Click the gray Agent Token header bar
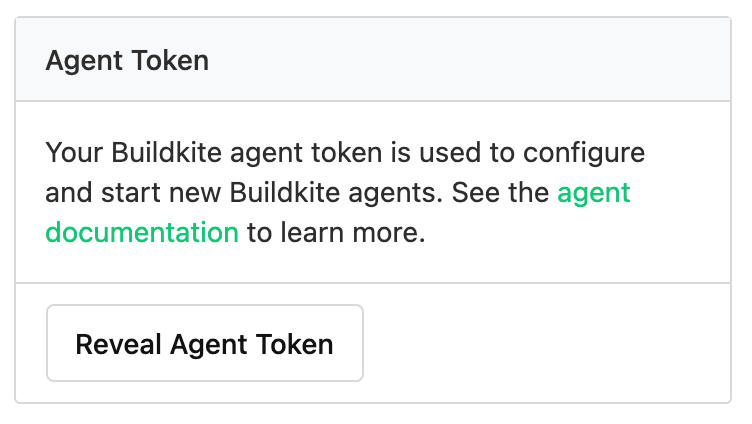 [373, 59]
